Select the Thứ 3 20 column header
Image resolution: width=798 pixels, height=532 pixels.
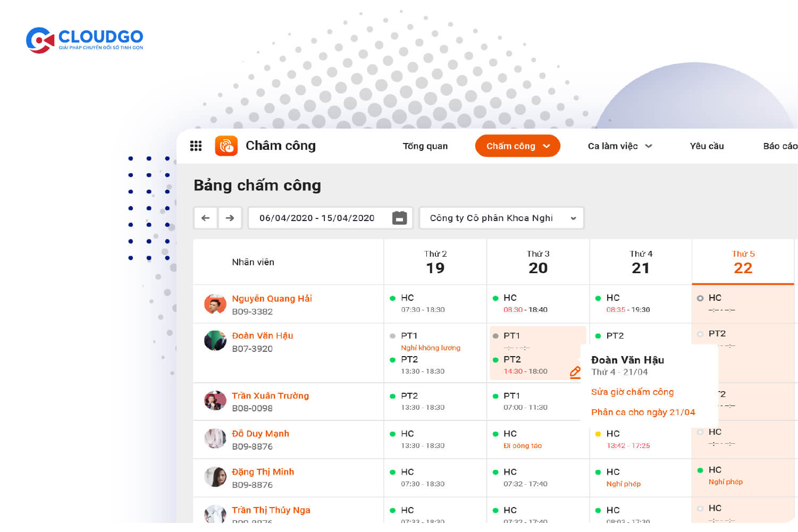tap(538, 262)
